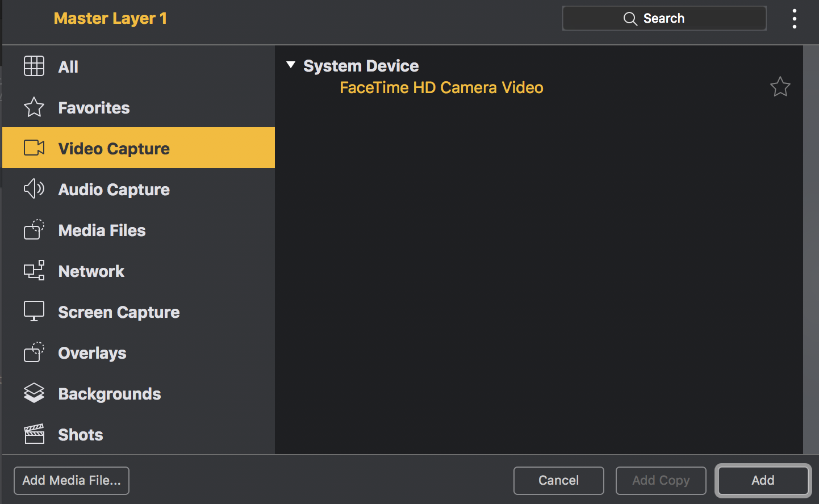Viewport: 819px width, 504px height.
Task: Click the grid icon next to All
Action: click(x=34, y=66)
